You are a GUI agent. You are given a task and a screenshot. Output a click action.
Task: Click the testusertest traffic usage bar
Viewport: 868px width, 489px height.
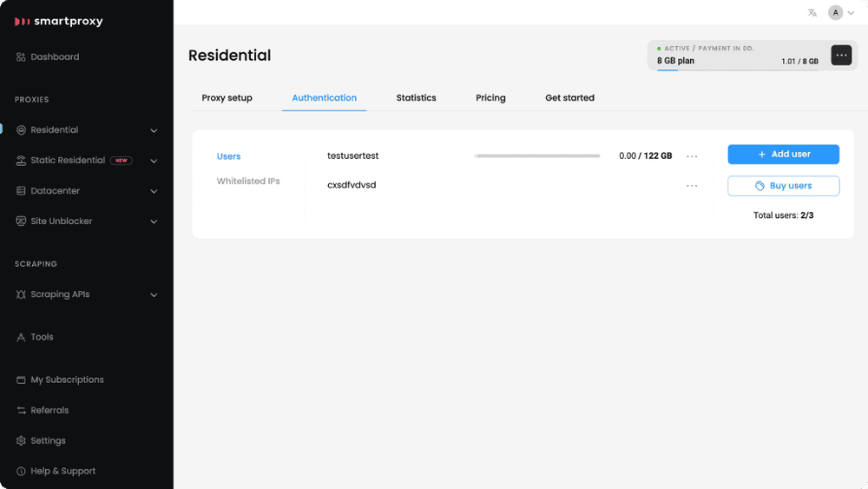click(x=537, y=156)
